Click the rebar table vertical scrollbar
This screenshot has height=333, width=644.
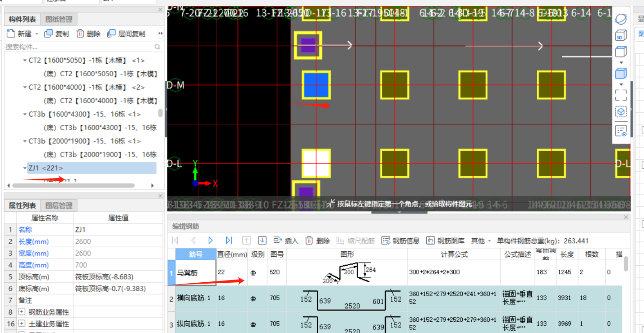[x=626, y=264]
